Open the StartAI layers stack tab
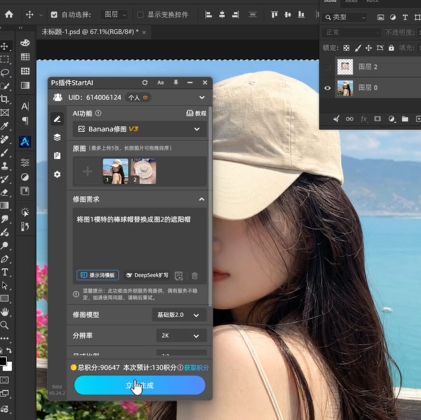 [x=57, y=137]
